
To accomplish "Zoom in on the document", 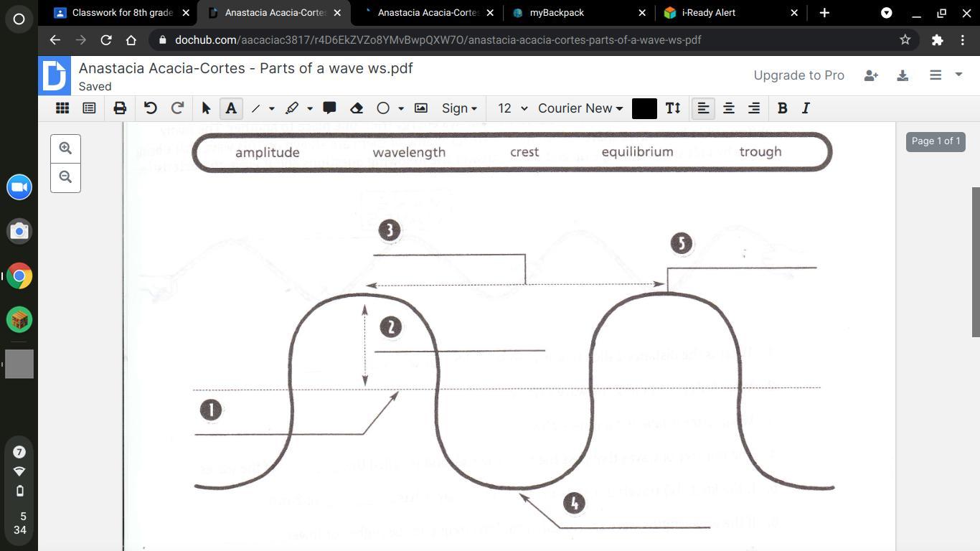I will tap(65, 149).
